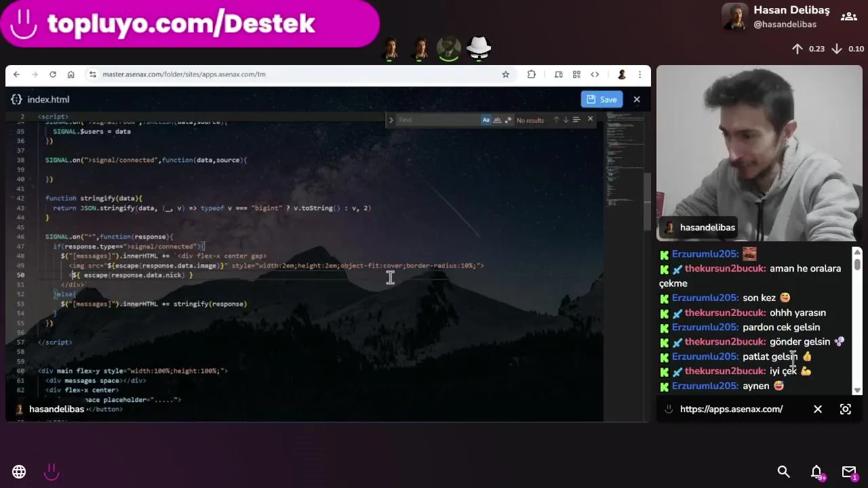868x488 pixels.
Task: Click upload speed arrow 0.23
Action: point(797,49)
